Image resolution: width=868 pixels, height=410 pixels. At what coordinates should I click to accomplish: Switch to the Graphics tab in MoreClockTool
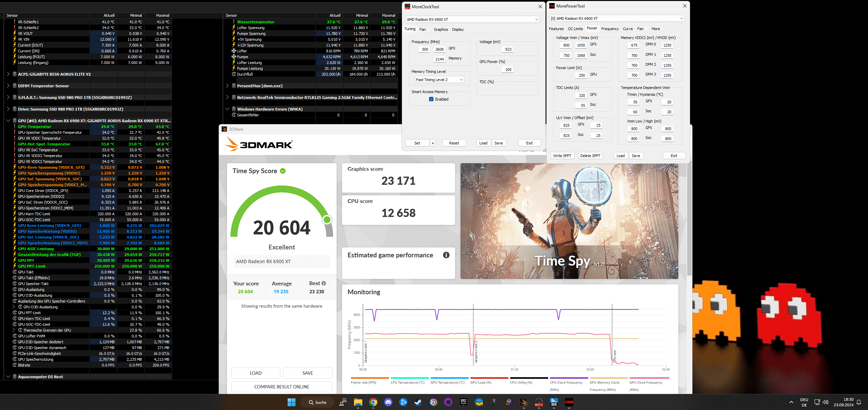pyautogui.click(x=441, y=29)
